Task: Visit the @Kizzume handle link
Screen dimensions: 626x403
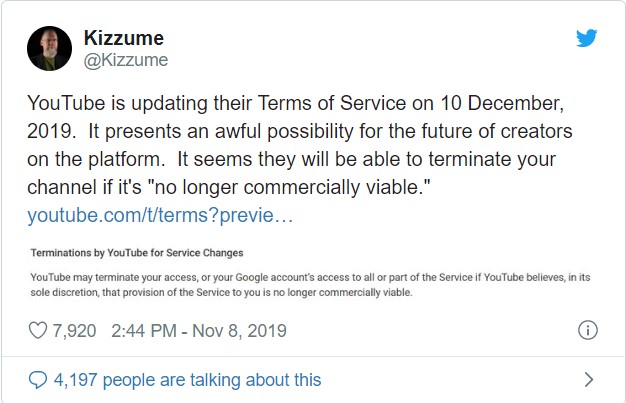Action: 126,60
